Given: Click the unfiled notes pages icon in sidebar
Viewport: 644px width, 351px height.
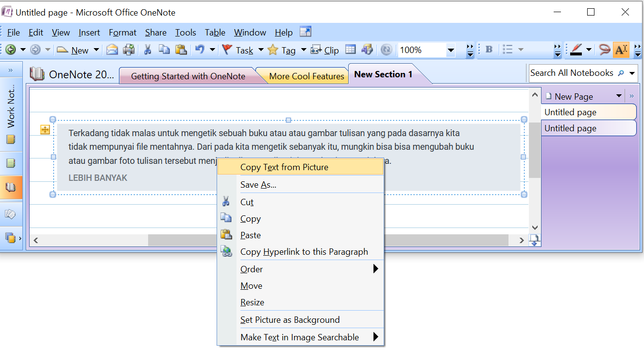Looking at the screenshot, I should coord(11,214).
